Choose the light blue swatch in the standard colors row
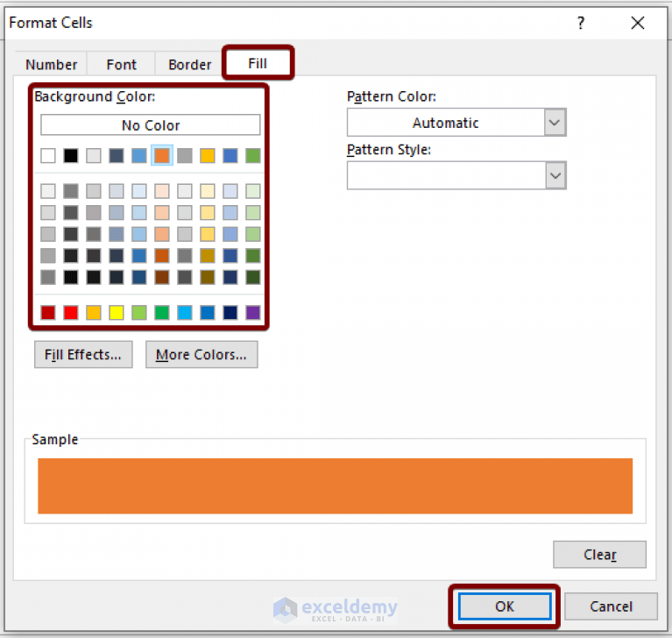Screen dimensions: 672x638 pyautogui.click(x=185, y=313)
